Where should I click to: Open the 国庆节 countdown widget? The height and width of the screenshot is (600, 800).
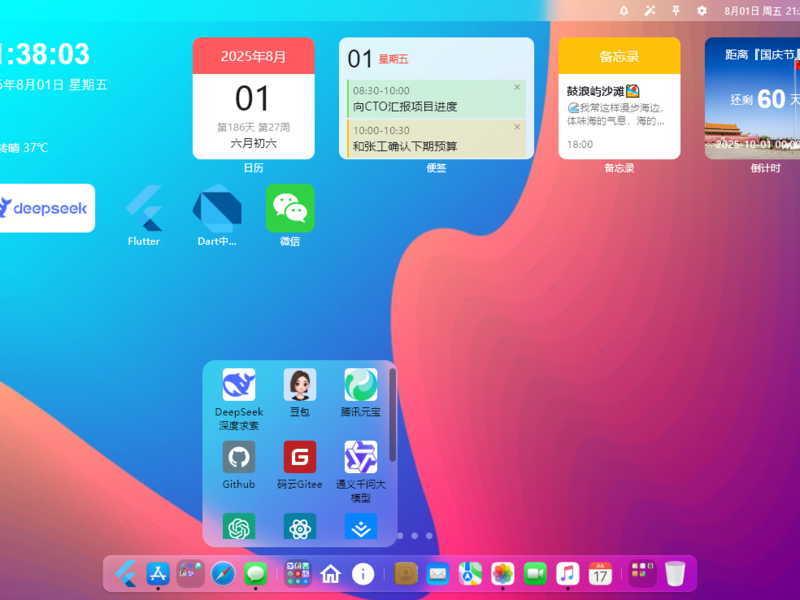[753, 98]
